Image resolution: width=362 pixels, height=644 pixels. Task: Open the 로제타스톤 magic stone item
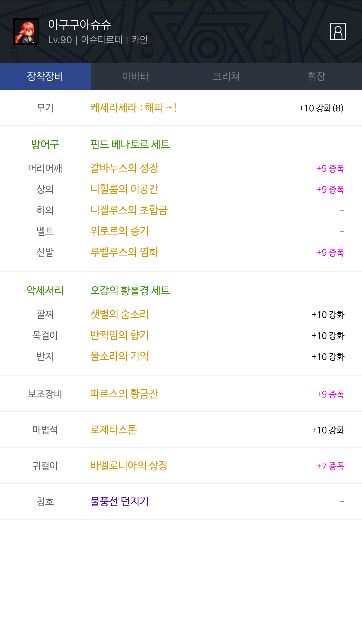pos(114,430)
